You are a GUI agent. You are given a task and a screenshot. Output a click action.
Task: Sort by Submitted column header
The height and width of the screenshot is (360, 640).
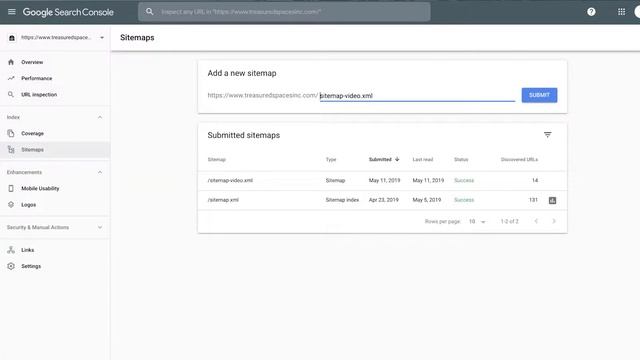(x=380, y=160)
